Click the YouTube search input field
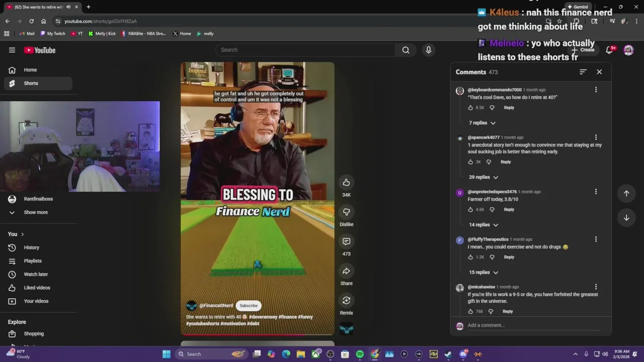The image size is (644, 362). pyautogui.click(x=306, y=50)
